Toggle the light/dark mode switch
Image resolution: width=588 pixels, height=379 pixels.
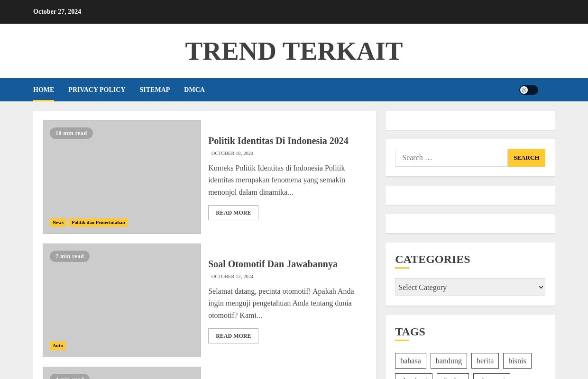(529, 90)
